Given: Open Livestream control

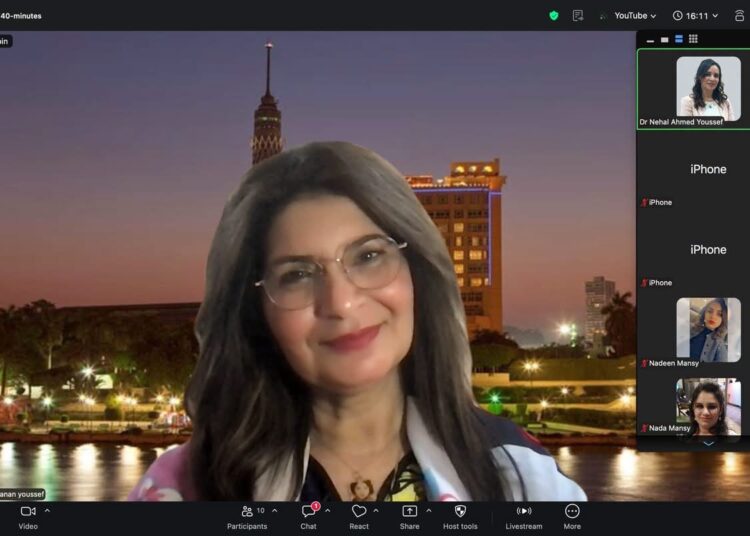Looking at the screenshot, I should click(524, 517).
